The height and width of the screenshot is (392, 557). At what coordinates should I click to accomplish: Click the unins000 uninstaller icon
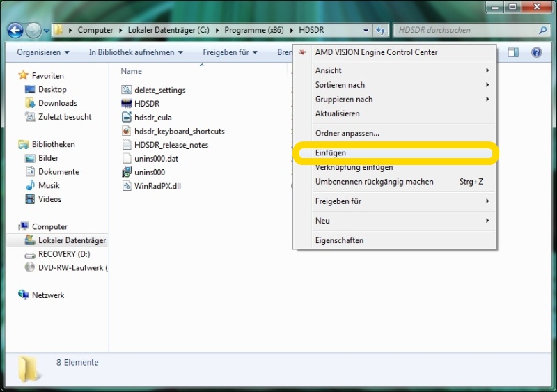click(x=127, y=172)
